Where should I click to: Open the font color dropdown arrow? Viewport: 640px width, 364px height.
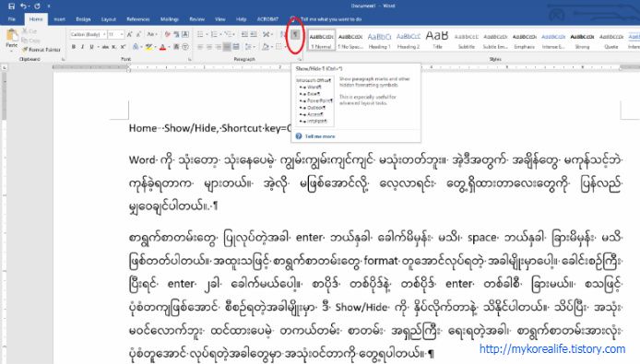(169, 47)
